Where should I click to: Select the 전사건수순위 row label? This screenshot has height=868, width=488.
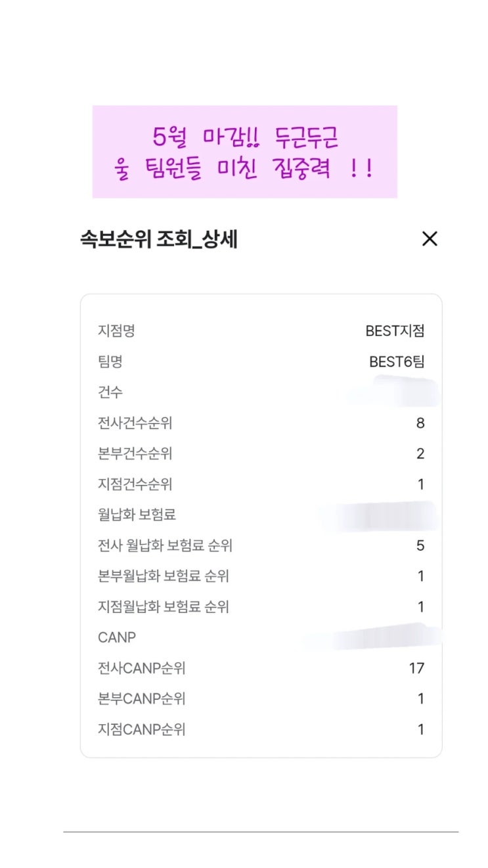click(135, 423)
